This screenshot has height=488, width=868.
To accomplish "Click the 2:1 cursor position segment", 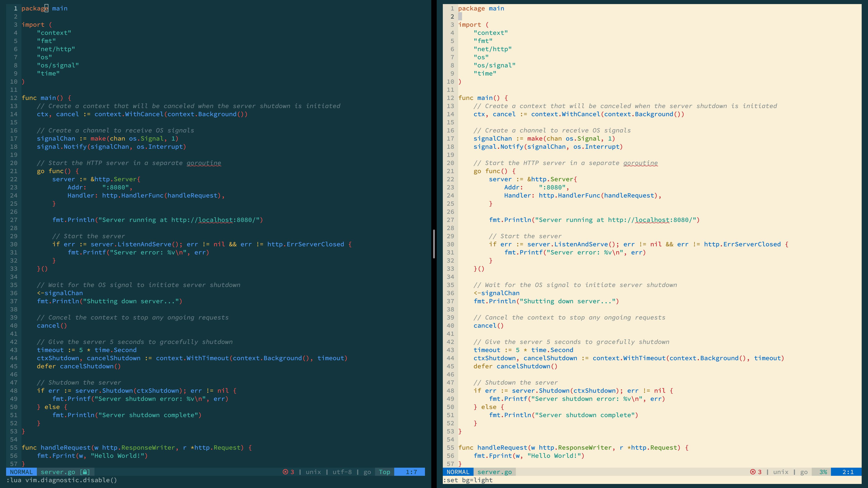I will coord(848,472).
